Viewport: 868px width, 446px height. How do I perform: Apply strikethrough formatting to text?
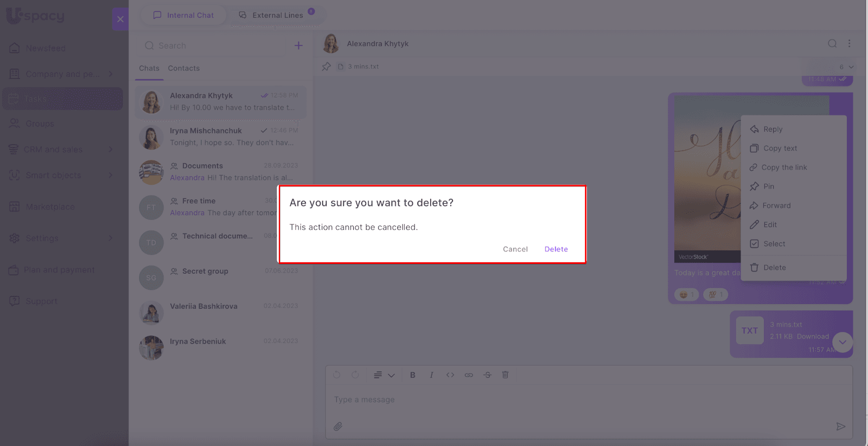coord(487,375)
